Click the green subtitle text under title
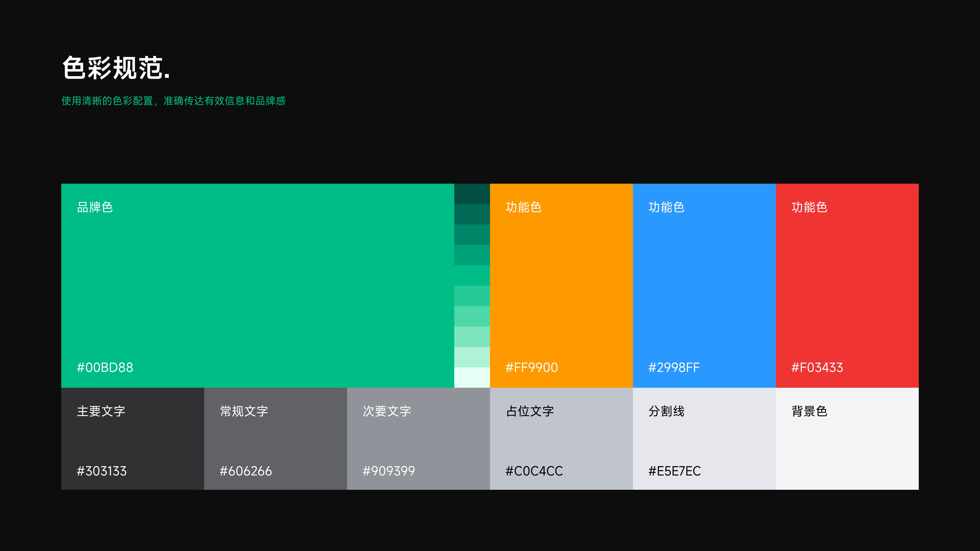This screenshot has width=980, height=551. click(174, 101)
